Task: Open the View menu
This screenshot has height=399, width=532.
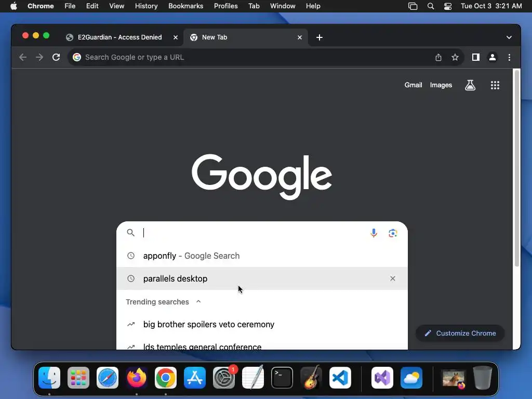Action: (116, 6)
